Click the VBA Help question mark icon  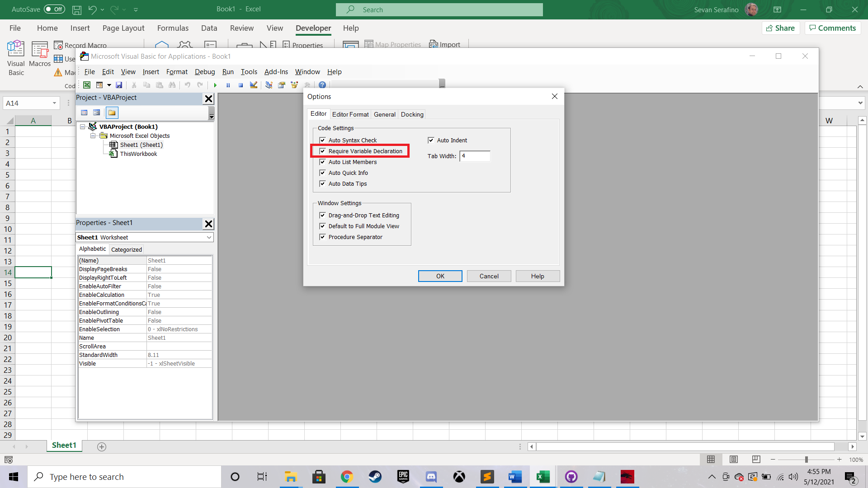pyautogui.click(x=322, y=85)
